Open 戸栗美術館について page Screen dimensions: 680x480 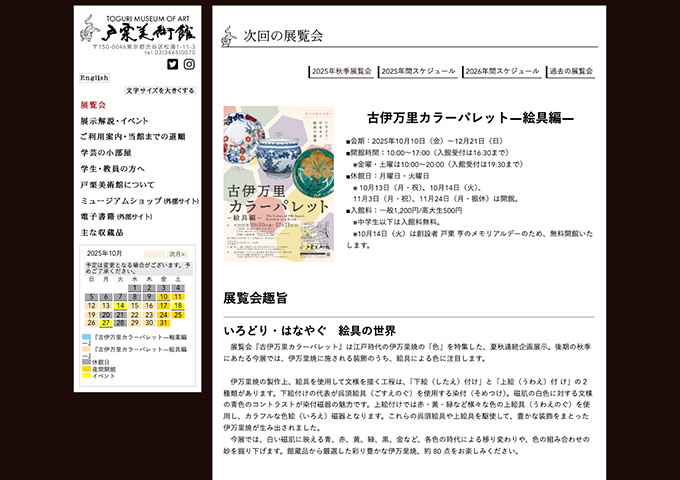117,185
